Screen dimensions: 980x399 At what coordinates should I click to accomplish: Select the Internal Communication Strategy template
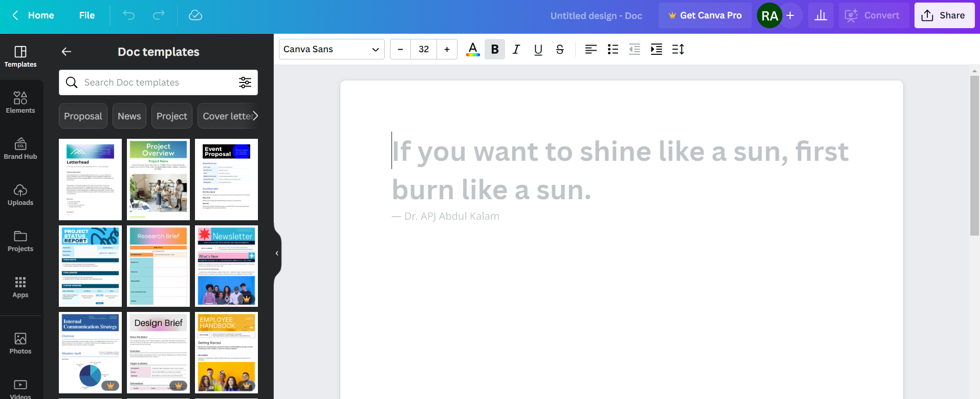point(90,352)
